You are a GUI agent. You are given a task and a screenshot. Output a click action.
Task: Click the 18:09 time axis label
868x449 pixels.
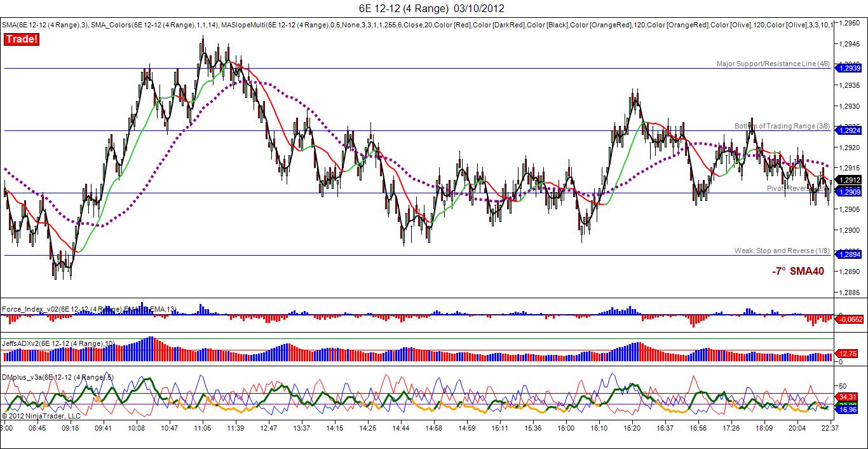click(x=764, y=429)
